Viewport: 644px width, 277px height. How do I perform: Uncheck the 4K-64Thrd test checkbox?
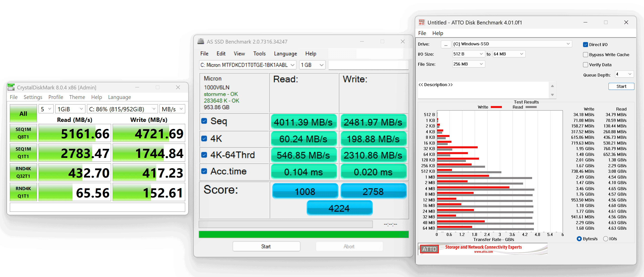coord(204,155)
